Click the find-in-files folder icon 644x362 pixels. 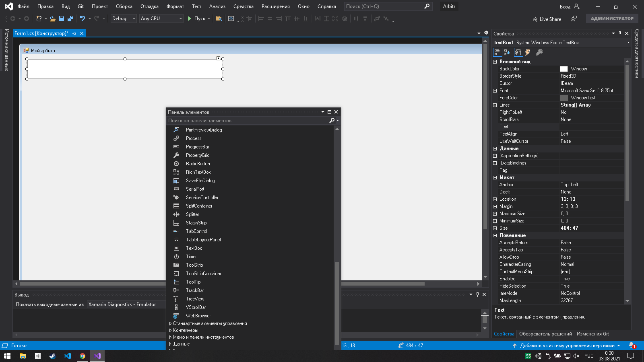coord(219,19)
